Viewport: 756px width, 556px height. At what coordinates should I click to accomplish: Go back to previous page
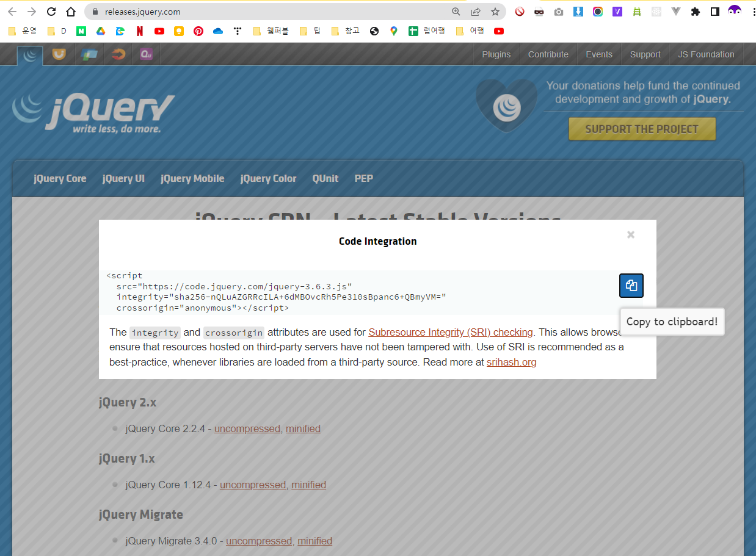[x=12, y=12]
